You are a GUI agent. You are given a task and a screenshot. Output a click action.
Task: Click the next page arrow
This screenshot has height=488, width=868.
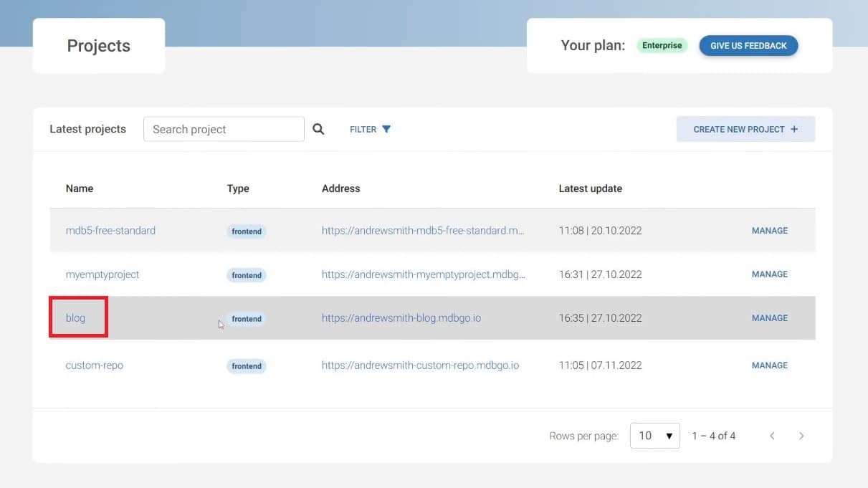(801, 436)
